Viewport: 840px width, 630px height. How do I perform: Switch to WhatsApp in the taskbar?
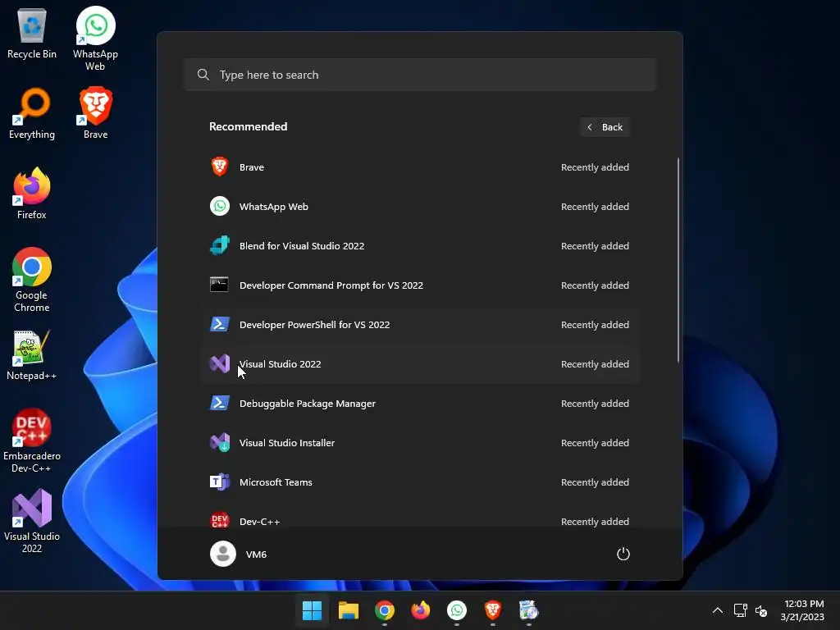pyautogui.click(x=456, y=610)
